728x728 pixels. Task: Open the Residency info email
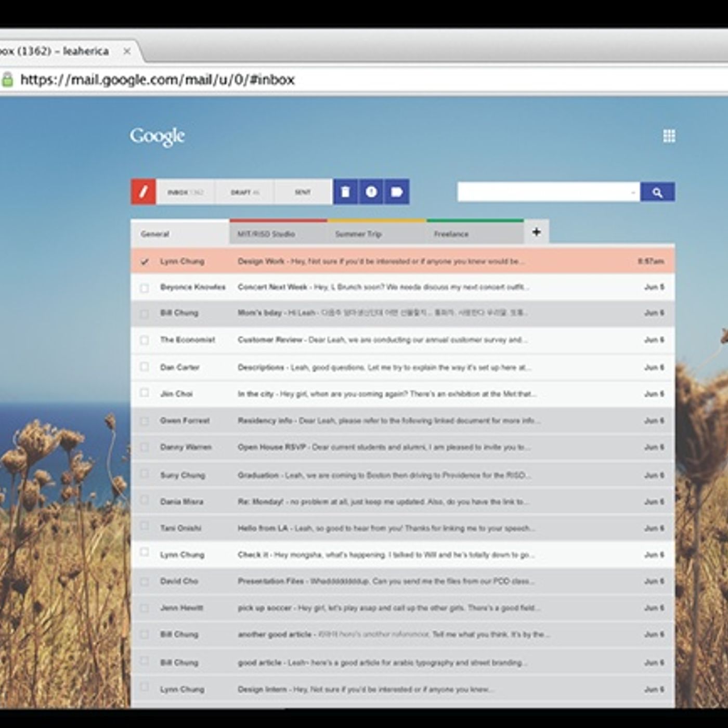pyautogui.click(x=403, y=420)
